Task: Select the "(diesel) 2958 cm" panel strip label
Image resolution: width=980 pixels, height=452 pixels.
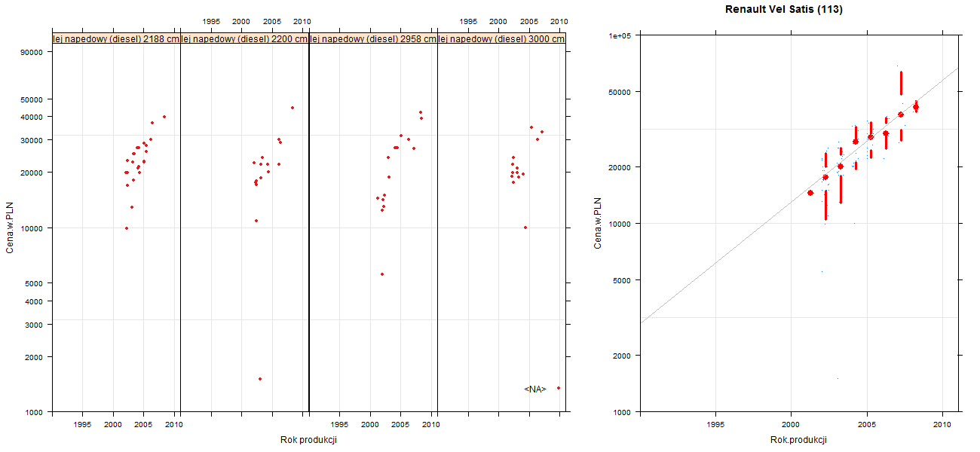Action: click(373, 39)
